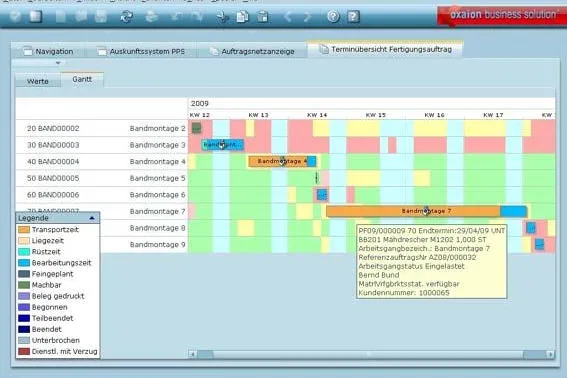
Task: Click Begonnen legend swatch
Action: (x=24, y=307)
